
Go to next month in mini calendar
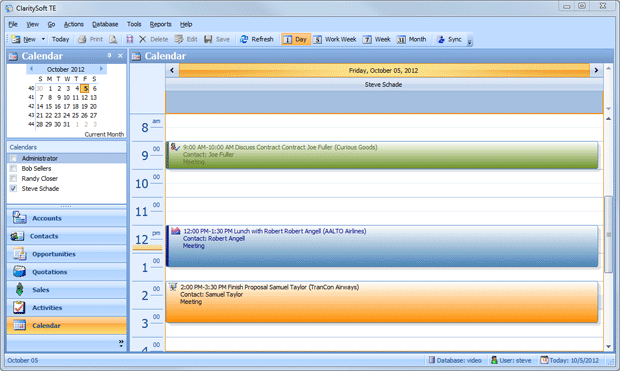pos(101,69)
